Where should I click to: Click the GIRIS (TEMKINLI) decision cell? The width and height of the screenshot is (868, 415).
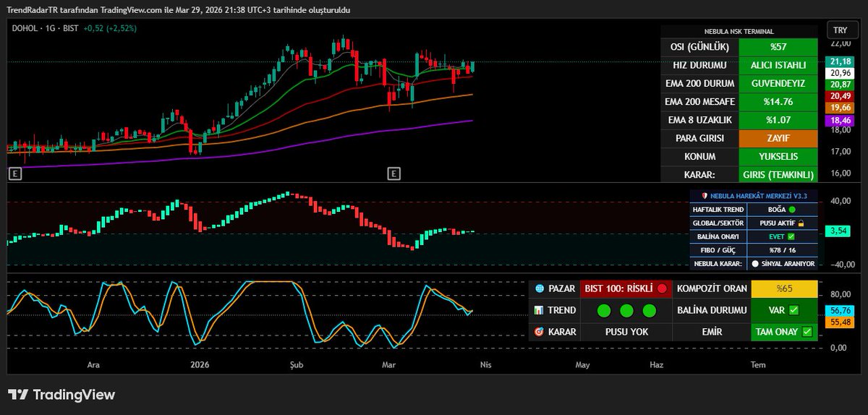(x=778, y=175)
